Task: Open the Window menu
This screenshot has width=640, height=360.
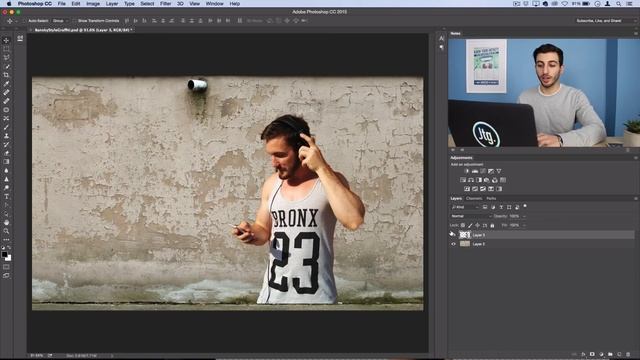Action: click(x=214, y=4)
